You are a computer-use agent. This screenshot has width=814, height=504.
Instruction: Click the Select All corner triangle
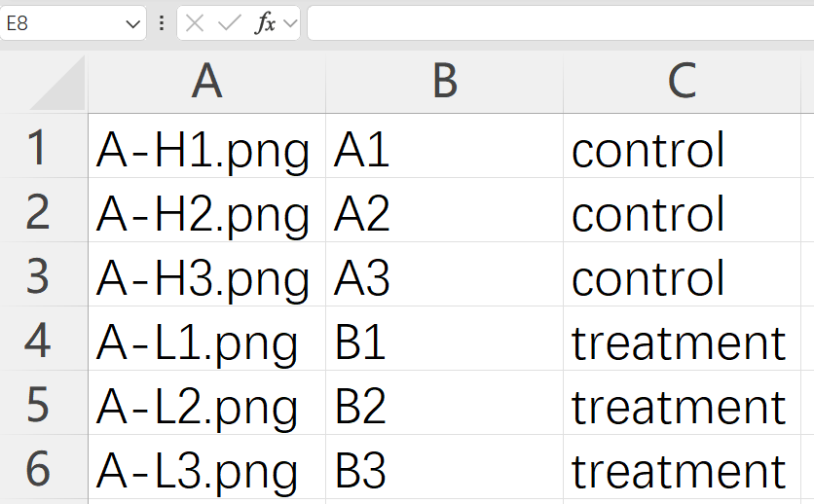[x=57, y=83]
